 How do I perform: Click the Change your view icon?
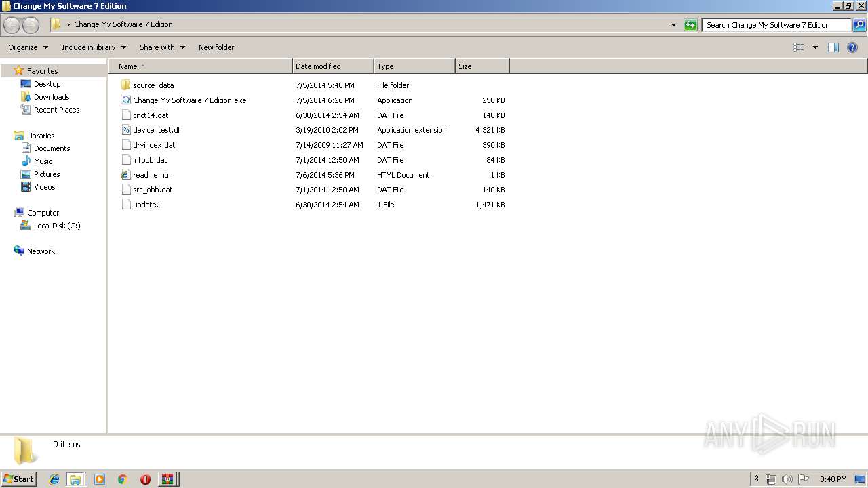(798, 47)
